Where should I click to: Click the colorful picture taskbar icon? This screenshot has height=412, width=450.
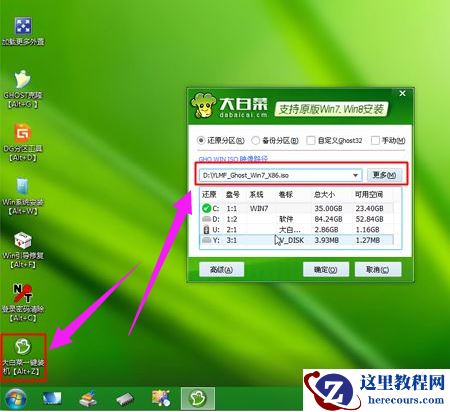click(x=161, y=398)
